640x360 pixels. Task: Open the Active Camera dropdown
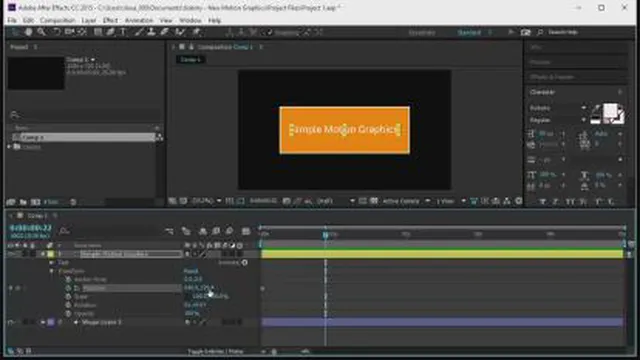coord(406,201)
